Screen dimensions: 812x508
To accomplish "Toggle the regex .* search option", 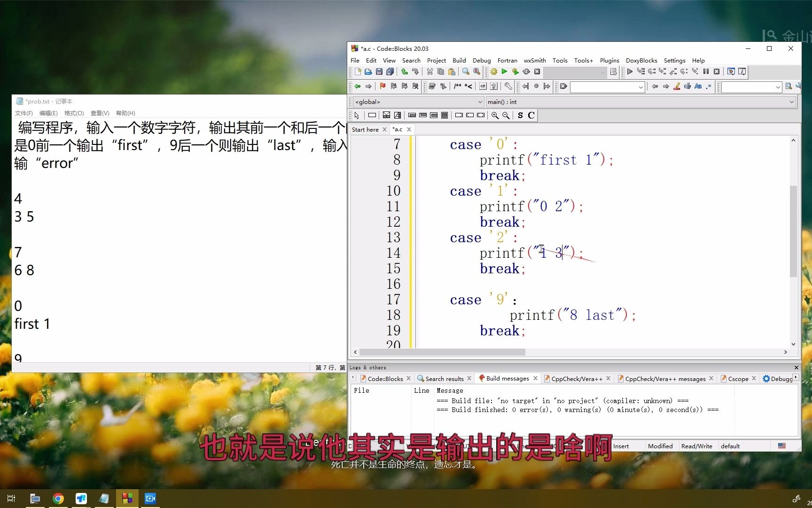I will point(709,87).
